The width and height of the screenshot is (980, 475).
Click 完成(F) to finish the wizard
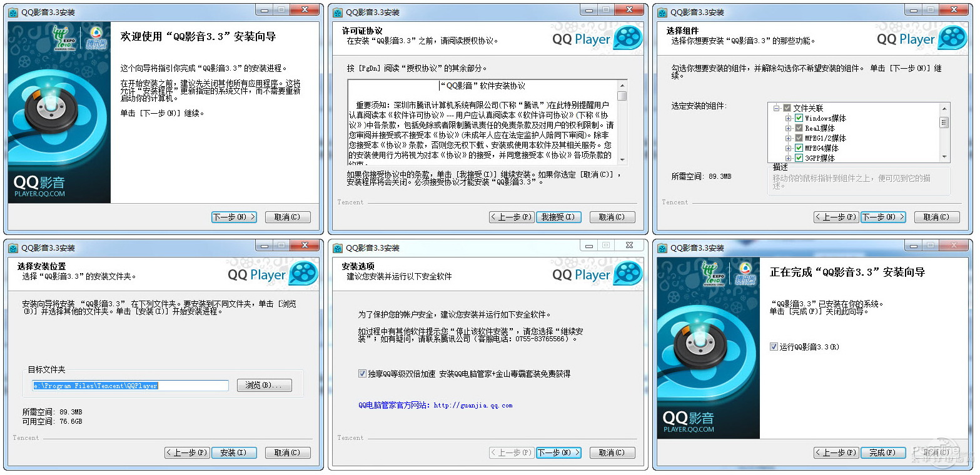pos(883,452)
